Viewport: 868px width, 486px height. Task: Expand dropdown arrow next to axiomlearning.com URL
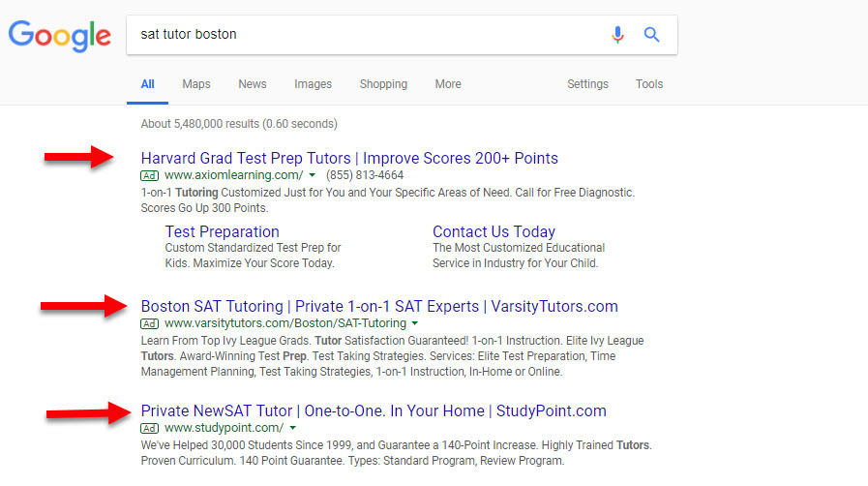point(313,175)
